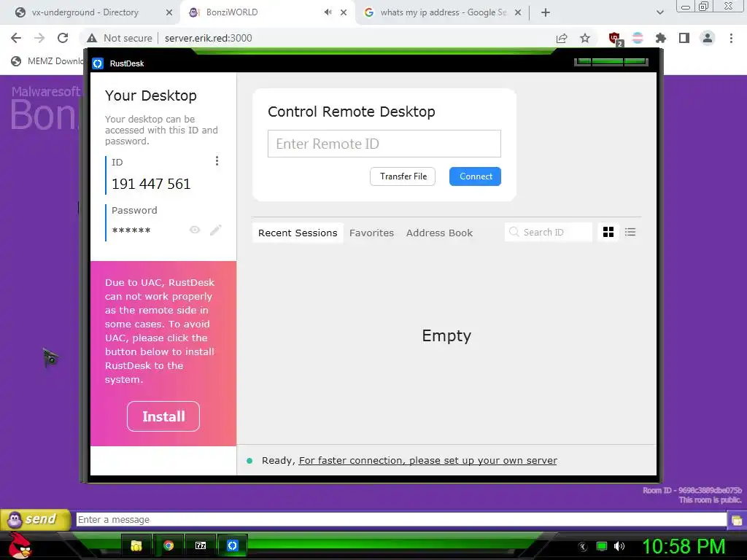Viewport: 747px width, 560px height.
Task: Click the Search ID field
Action: click(x=549, y=233)
